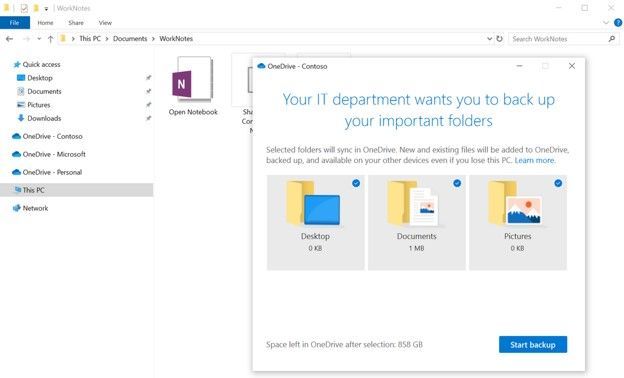This screenshot has width=624, height=378.
Task: Click the Documents 1 MB size label
Action: point(416,248)
